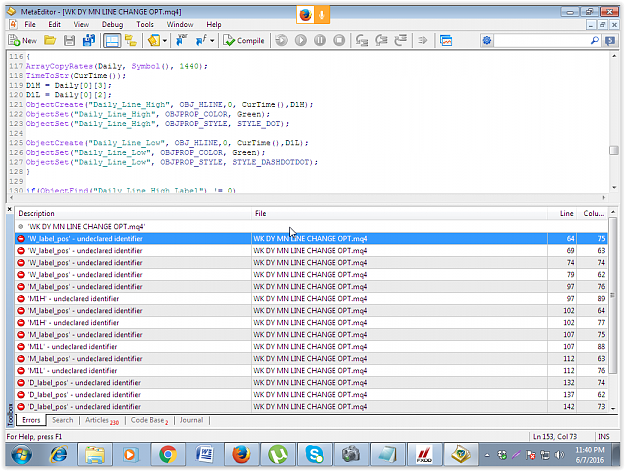Screen dimensions: 625x471
Task: Select W_label_pos error at line 69
Action: (311, 251)
